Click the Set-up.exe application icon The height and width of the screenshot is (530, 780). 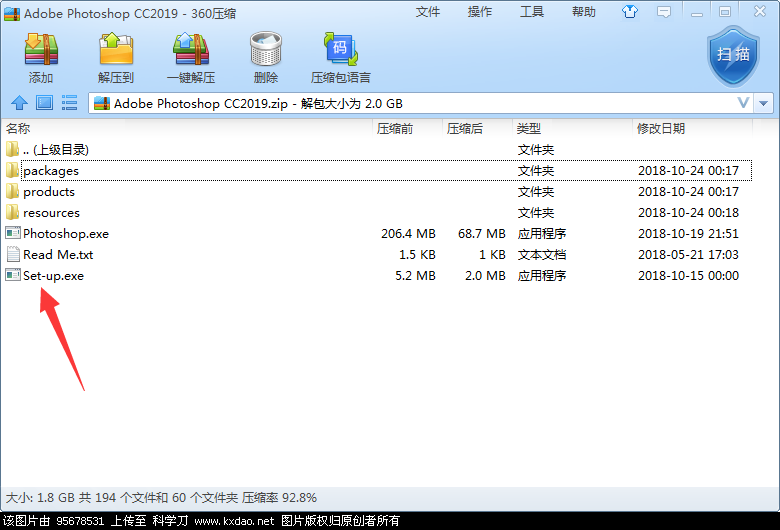click(13, 275)
